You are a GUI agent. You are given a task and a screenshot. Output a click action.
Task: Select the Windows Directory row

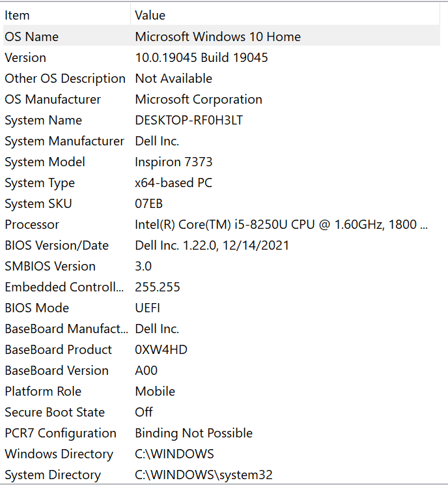pyautogui.click(x=221, y=454)
